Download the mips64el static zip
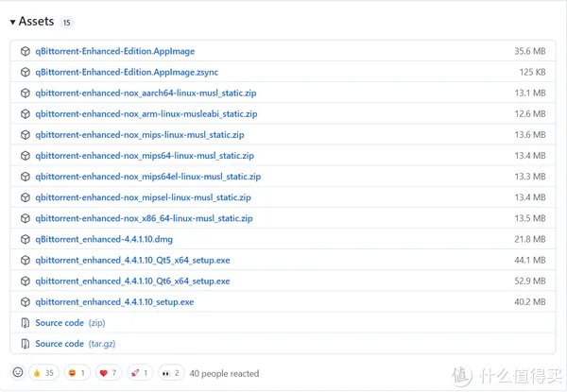This screenshot has height=392, width=567. point(147,177)
